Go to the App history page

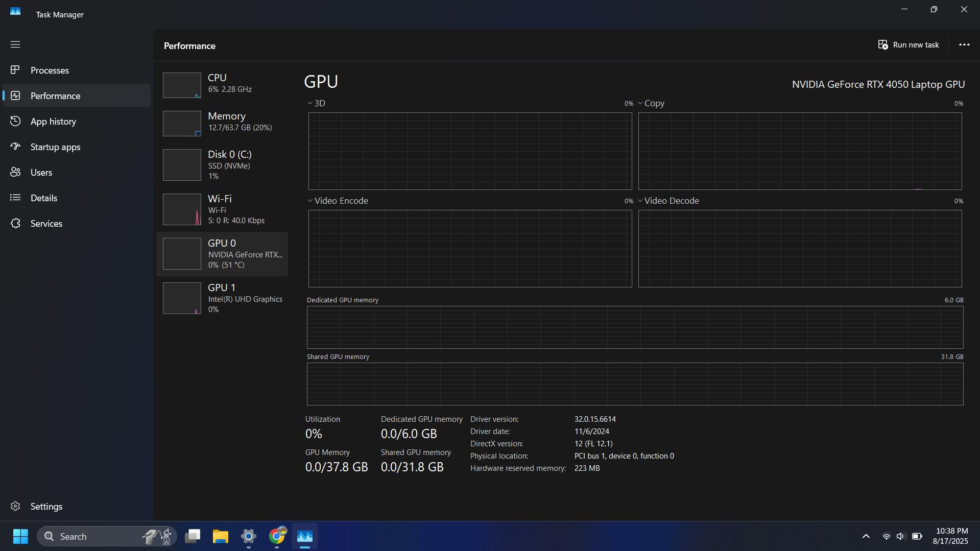77,121
